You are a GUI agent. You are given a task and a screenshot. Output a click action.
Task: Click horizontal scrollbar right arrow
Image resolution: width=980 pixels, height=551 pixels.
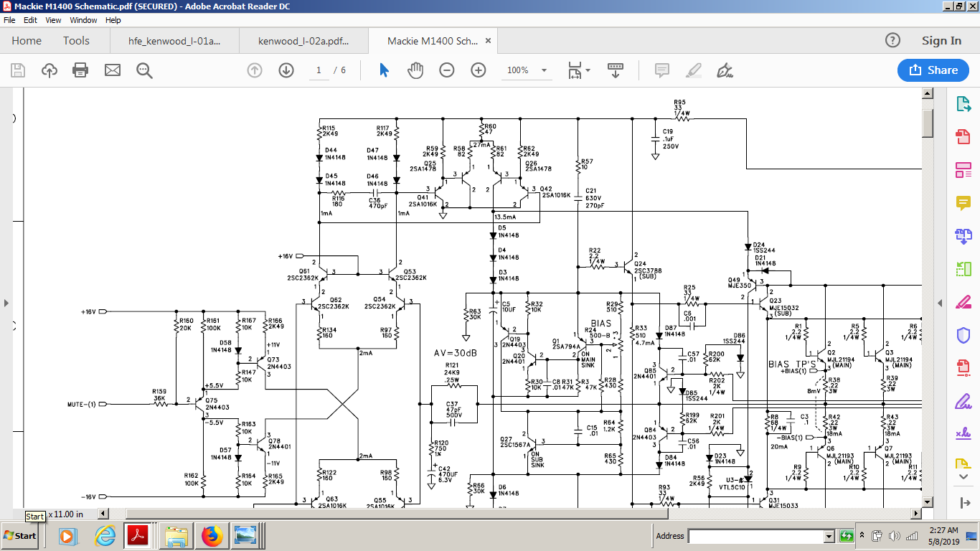point(915,514)
